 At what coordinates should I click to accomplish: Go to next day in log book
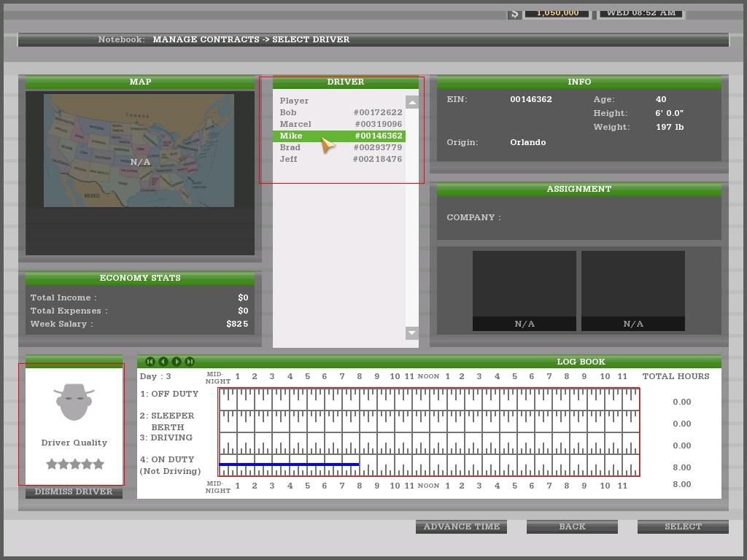(x=177, y=362)
